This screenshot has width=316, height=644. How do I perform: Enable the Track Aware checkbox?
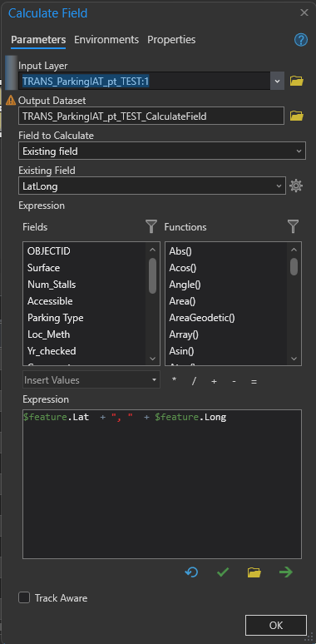pos(24,597)
